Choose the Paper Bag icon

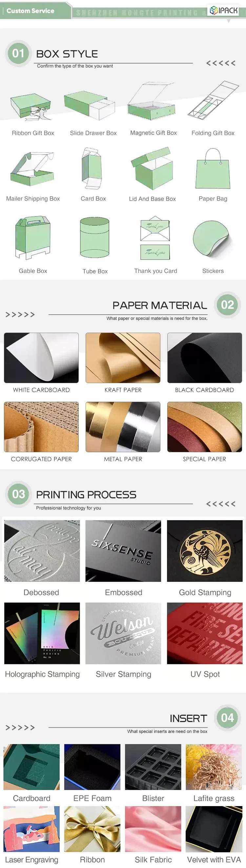[x=213, y=169]
